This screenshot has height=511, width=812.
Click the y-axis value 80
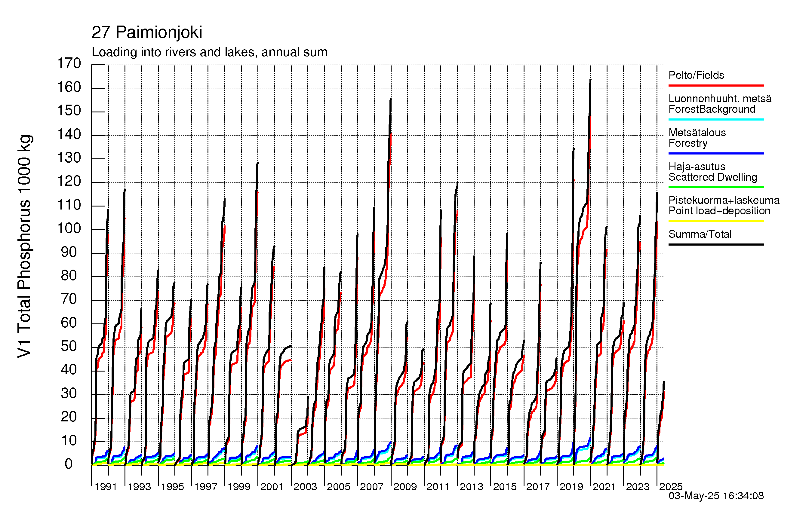[69, 276]
